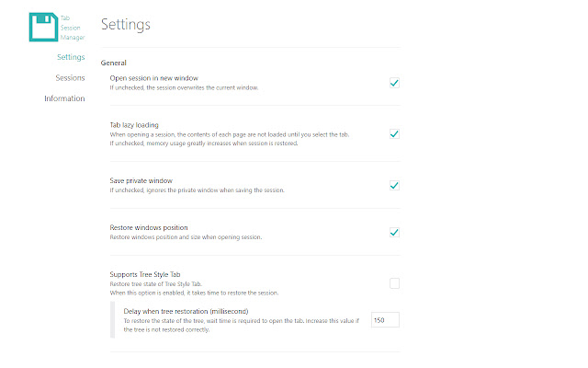This screenshot has height=368, width=588.
Task: Open the Information sidebar page
Action: click(x=64, y=98)
